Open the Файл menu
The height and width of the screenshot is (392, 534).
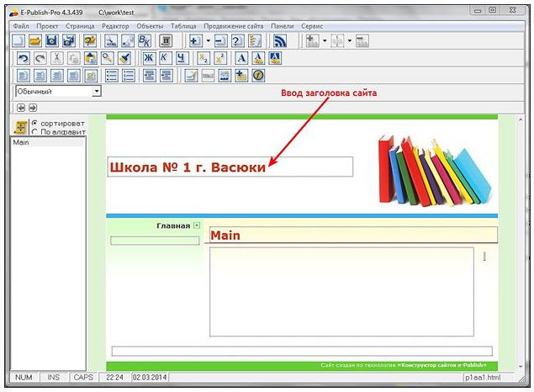click(21, 26)
